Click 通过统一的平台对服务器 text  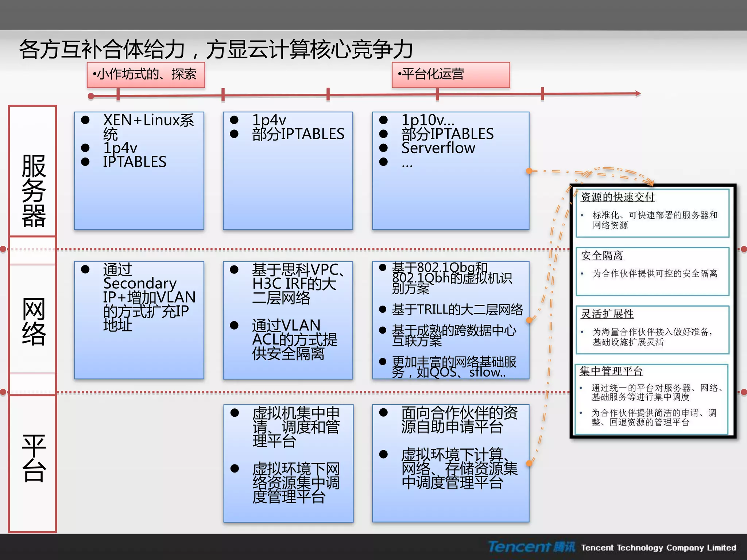click(x=657, y=392)
